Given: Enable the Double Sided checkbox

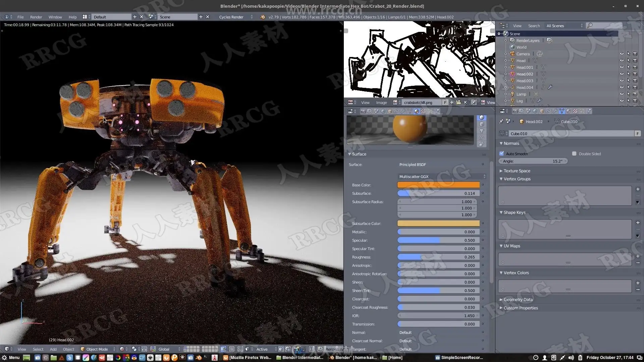Looking at the screenshot, I should (574, 154).
